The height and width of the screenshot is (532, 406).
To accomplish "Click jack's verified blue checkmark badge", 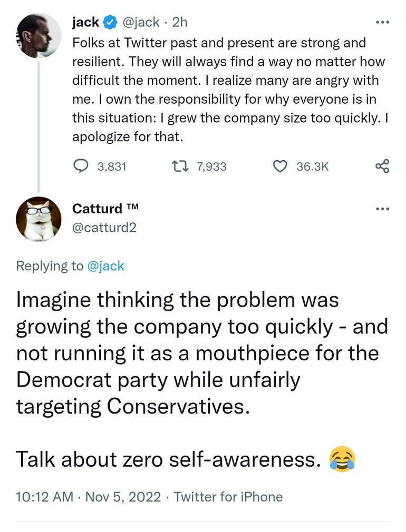I will (109, 22).
